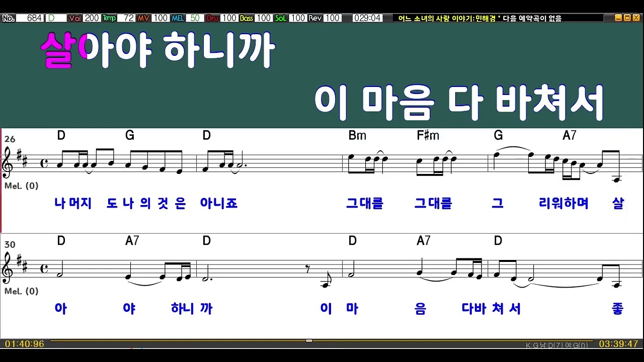Click the Bass label
The image size is (644, 362).
coord(247,18)
